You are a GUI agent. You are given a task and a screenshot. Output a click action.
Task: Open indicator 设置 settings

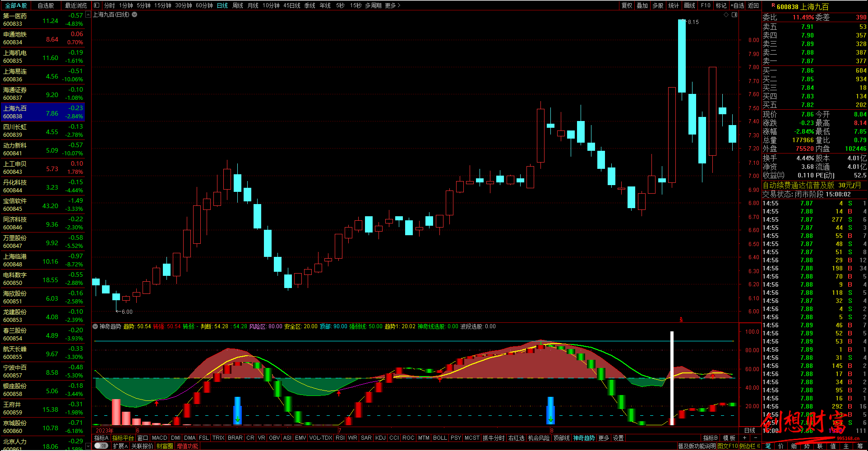(618, 438)
